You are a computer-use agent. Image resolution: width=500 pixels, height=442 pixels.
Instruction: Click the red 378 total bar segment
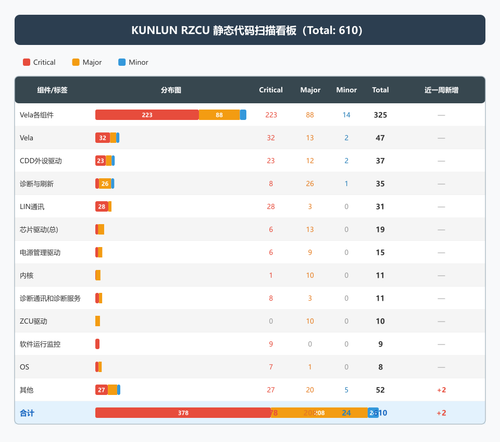click(183, 413)
